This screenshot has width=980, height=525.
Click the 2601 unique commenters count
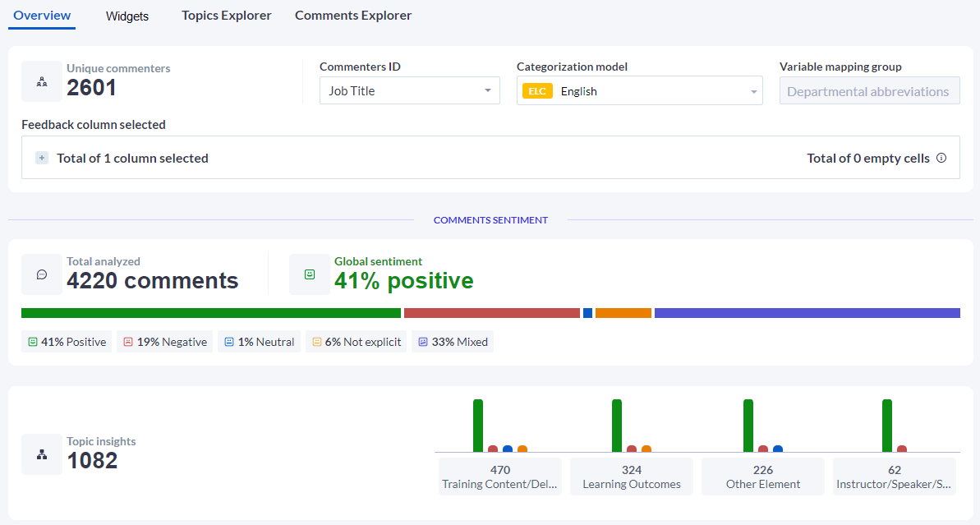point(91,87)
